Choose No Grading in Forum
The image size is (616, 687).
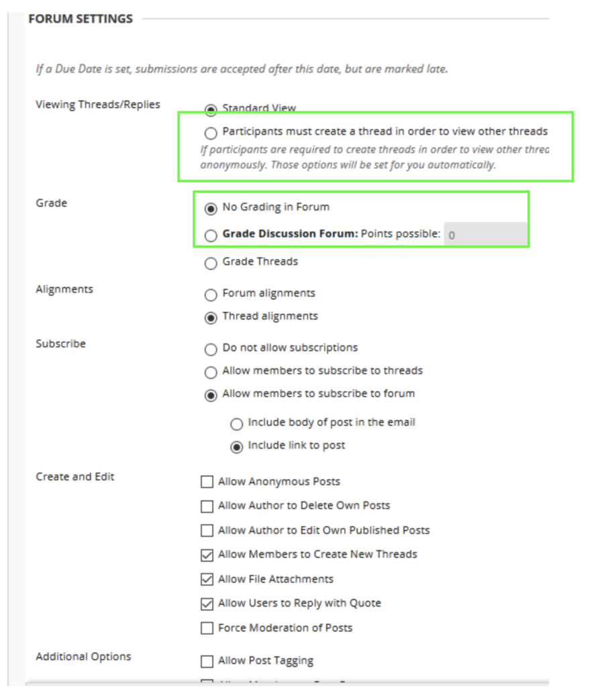[x=211, y=208]
